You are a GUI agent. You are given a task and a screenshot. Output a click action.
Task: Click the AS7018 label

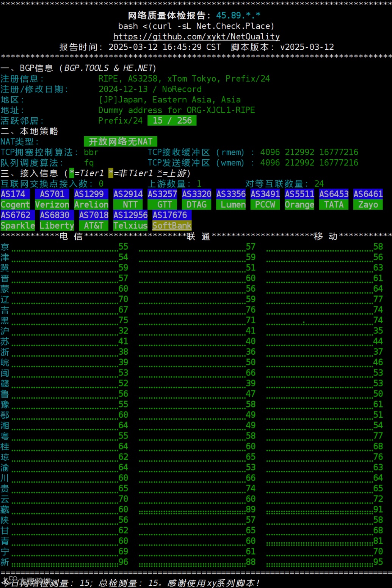pos(94,215)
